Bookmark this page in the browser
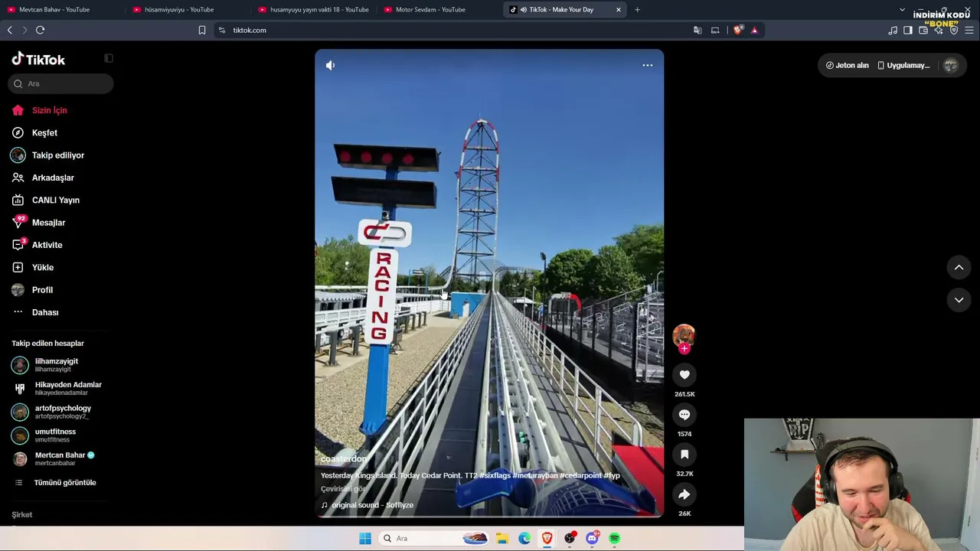980x551 pixels. click(x=202, y=30)
